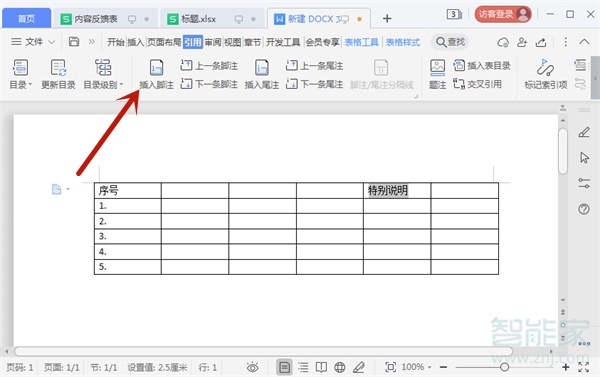Click the 访客登录 guest login button

point(502,15)
